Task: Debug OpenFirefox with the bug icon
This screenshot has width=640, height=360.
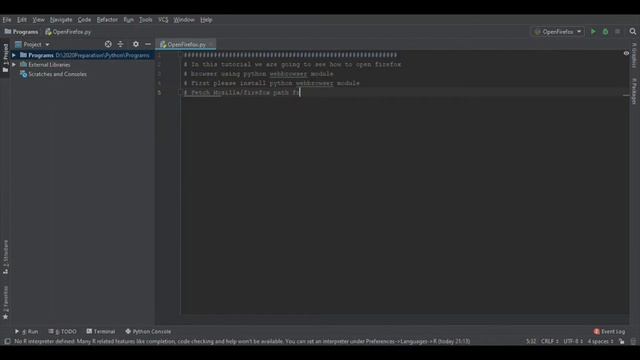Action: [605, 32]
